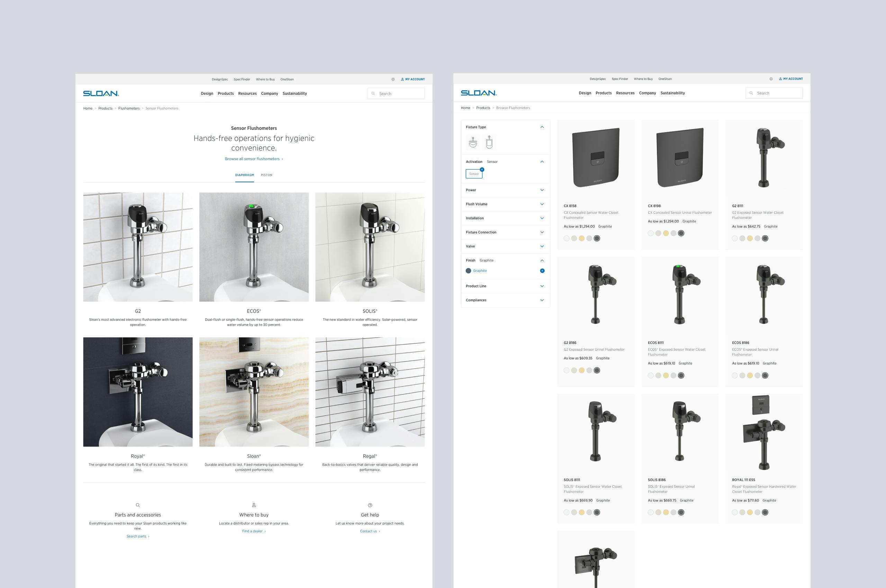Open the ECOS flushometer image
Viewport: 886px width, 588px height.
(254, 247)
